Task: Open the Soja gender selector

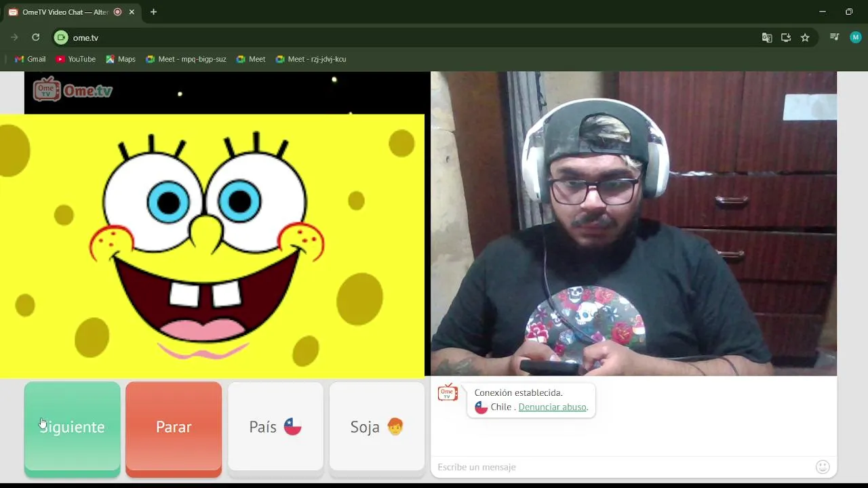Action: (377, 426)
